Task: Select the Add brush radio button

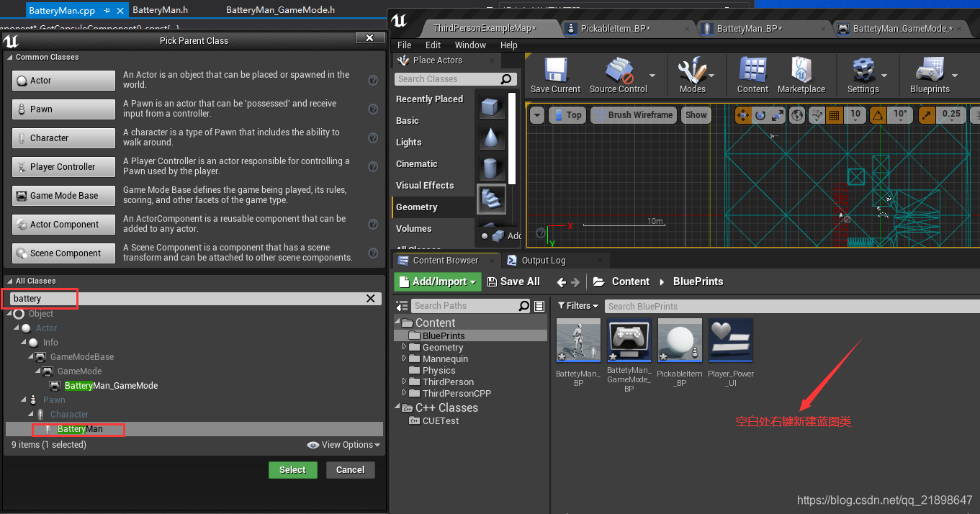Action: pyautogui.click(x=485, y=235)
